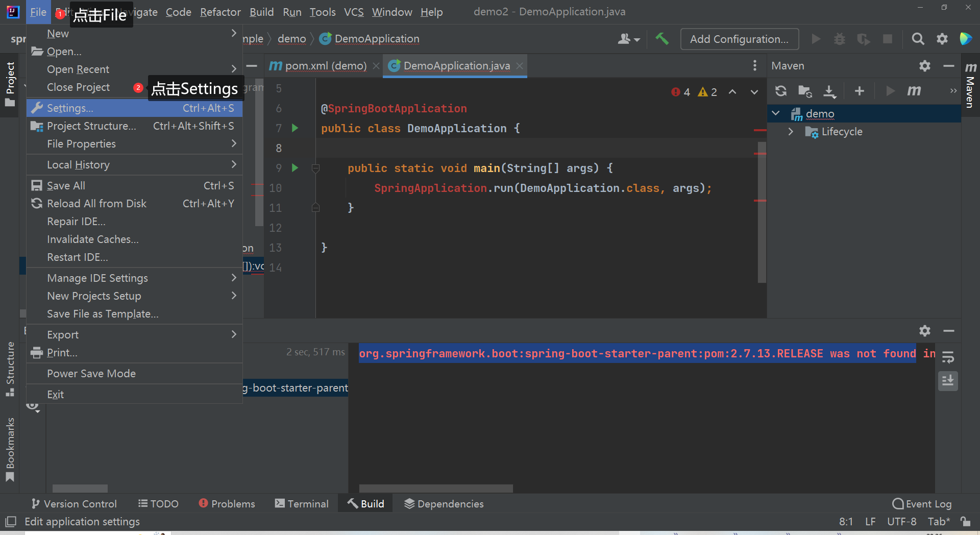Click the Build hammer icon in toolbar
Viewport: 980px width, 535px height.
click(x=662, y=39)
